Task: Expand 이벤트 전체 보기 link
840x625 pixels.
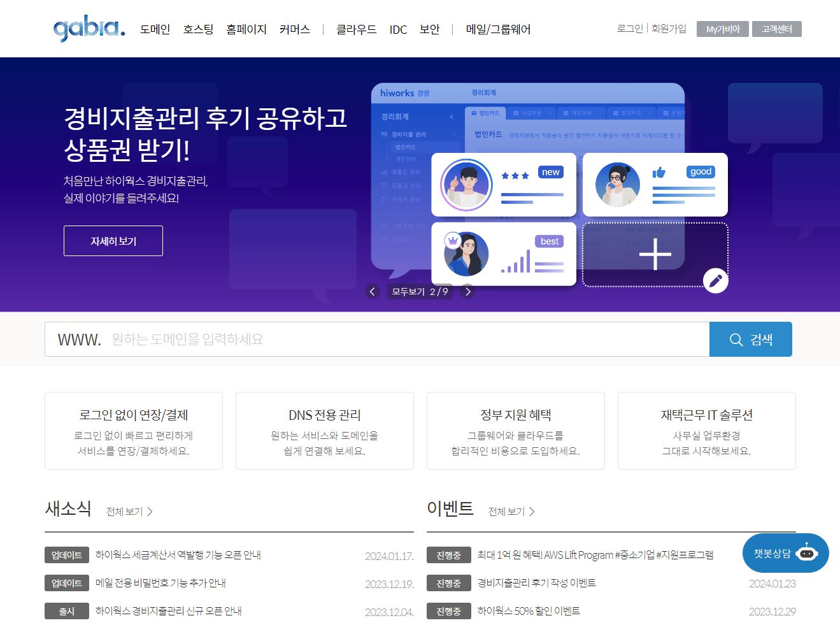Action: (511, 512)
